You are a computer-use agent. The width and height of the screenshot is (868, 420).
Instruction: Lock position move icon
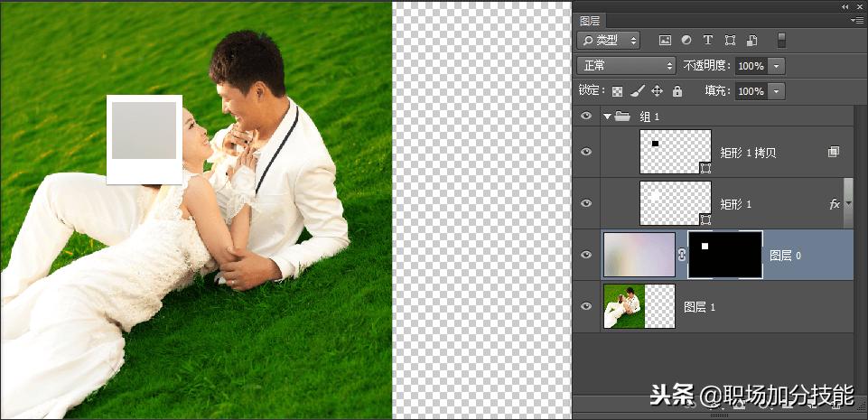[657, 90]
